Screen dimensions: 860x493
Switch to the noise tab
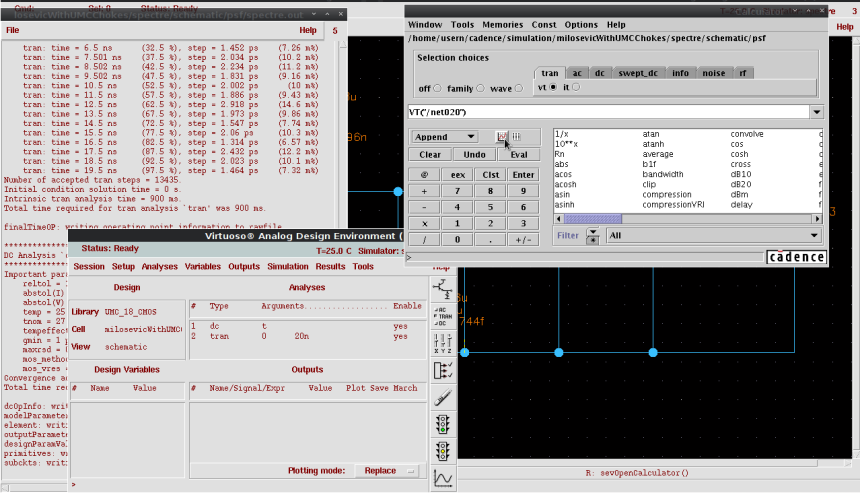click(714, 73)
